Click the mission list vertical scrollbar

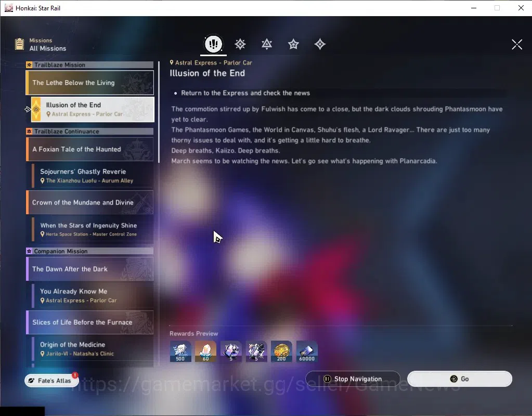pyautogui.click(x=159, y=111)
